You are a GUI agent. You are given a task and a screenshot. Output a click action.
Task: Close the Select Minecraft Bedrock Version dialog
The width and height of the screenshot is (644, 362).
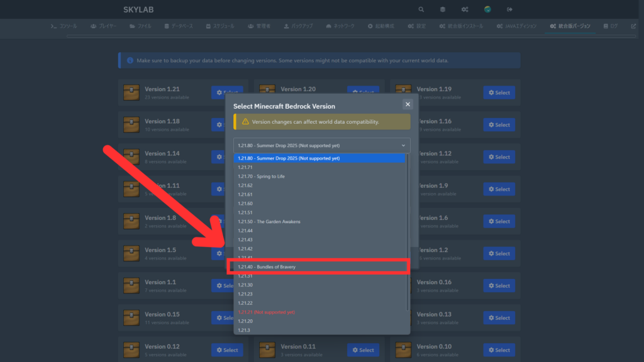408,104
